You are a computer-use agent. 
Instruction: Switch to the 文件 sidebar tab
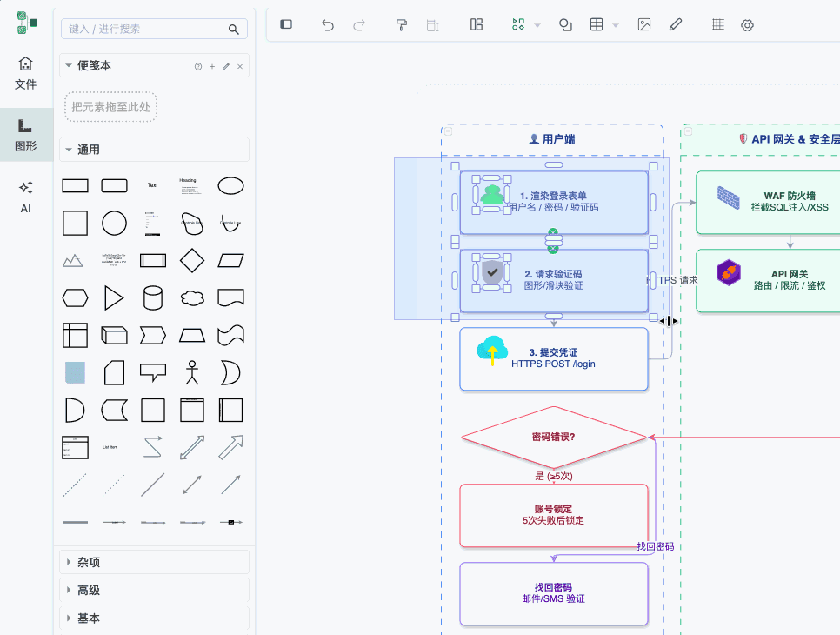coord(26,73)
